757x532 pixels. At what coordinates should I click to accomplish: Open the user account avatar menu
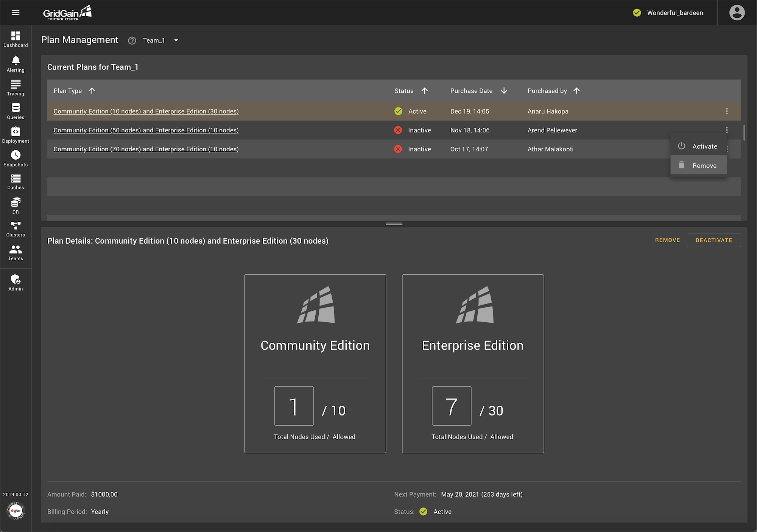click(x=737, y=12)
